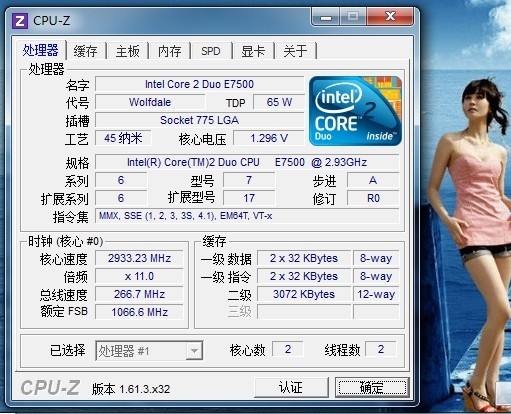Click the 12-way L2 associativity value
511x414 pixels.
(376, 294)
